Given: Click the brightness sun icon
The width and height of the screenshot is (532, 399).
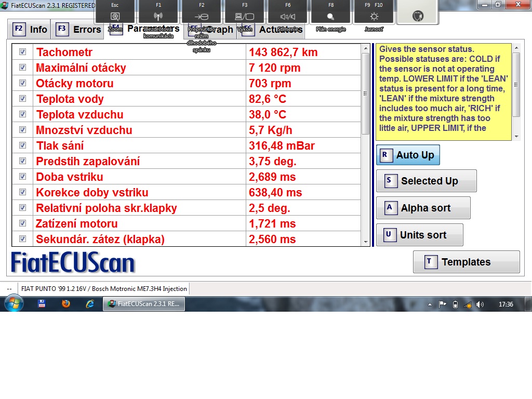Looking at the screenshot, I should [374, 16].
